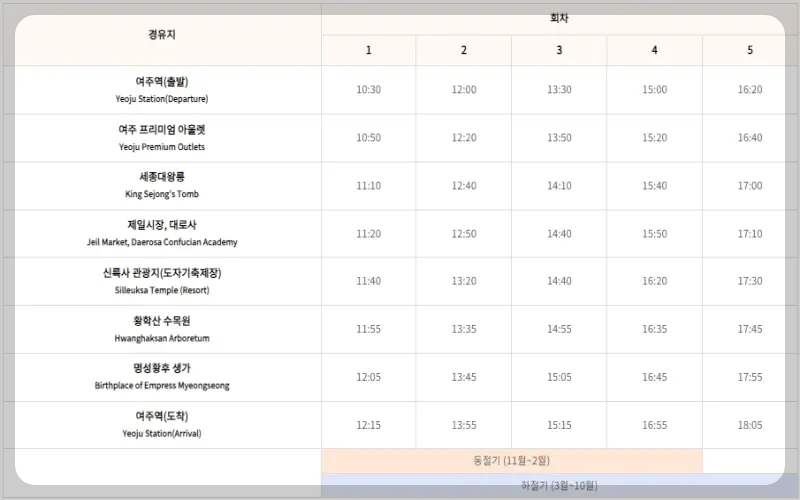Viewport: 800px width, 500px height.
Task: Click the 16:40 Premium Outlets time
Action: tap(750, 138)
